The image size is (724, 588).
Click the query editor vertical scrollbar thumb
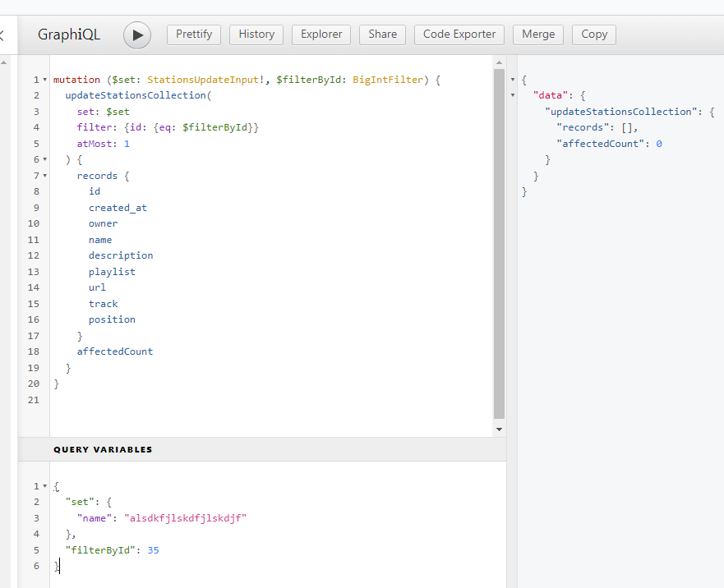pos(499,244)
